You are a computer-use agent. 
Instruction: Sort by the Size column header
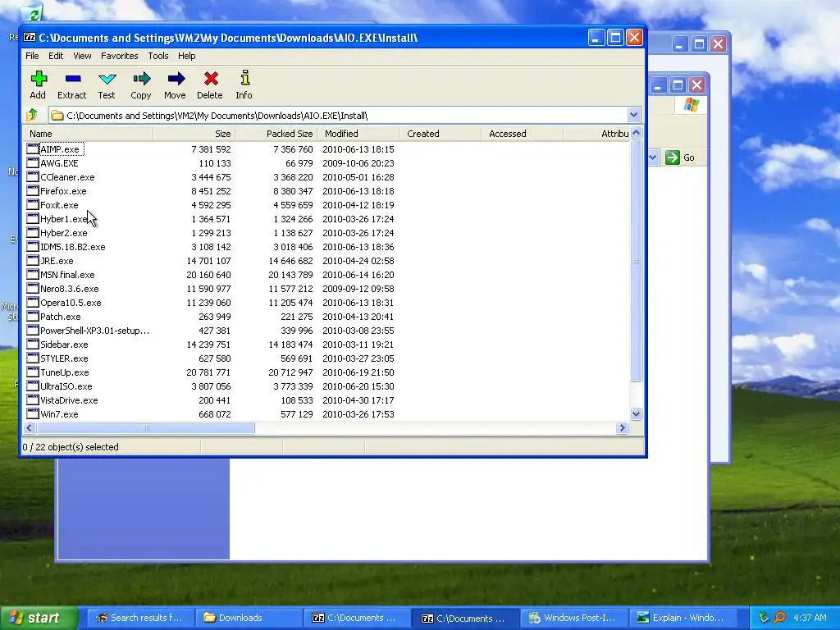tap(194, 134)
